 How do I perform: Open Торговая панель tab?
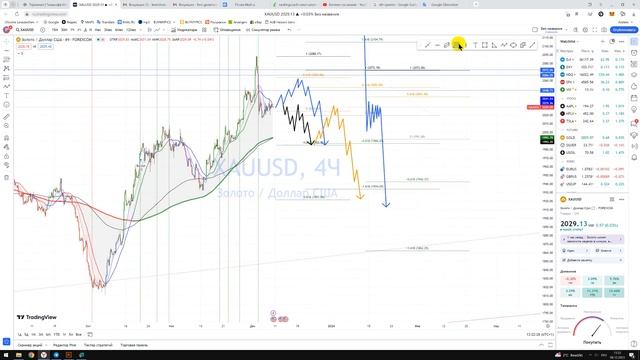(x=134, y=345)
